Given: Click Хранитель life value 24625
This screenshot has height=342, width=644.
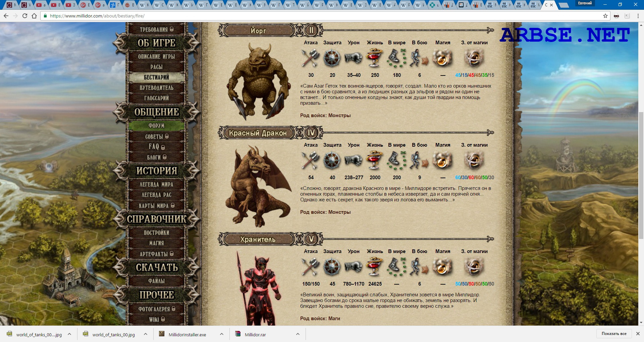Looking at the screenshot, I should click(375, 284).
